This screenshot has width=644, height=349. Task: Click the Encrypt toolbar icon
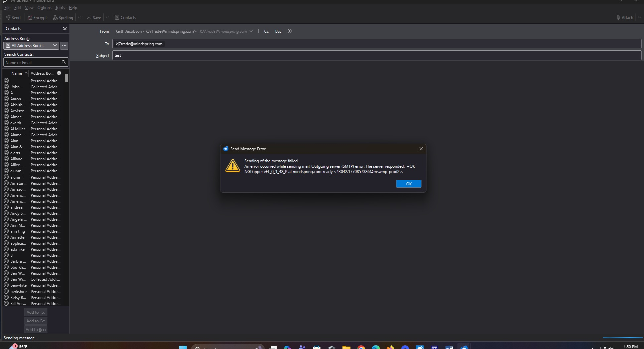pos(37,17)
